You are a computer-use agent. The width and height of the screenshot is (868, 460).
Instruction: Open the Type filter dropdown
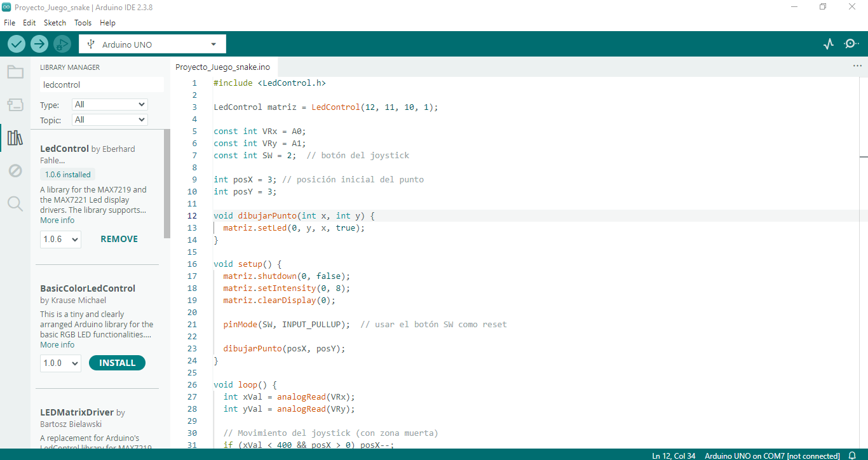110,104
